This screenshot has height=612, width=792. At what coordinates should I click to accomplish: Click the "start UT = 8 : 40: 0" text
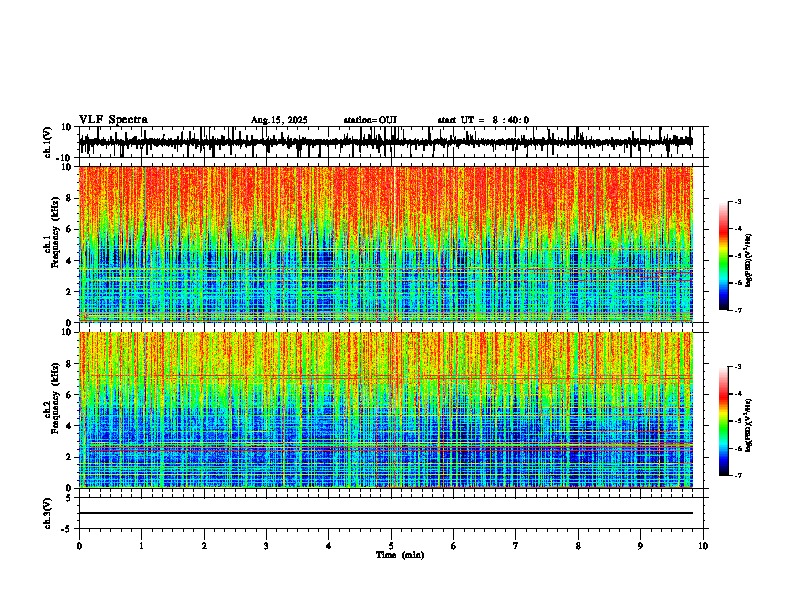(483, 120)
